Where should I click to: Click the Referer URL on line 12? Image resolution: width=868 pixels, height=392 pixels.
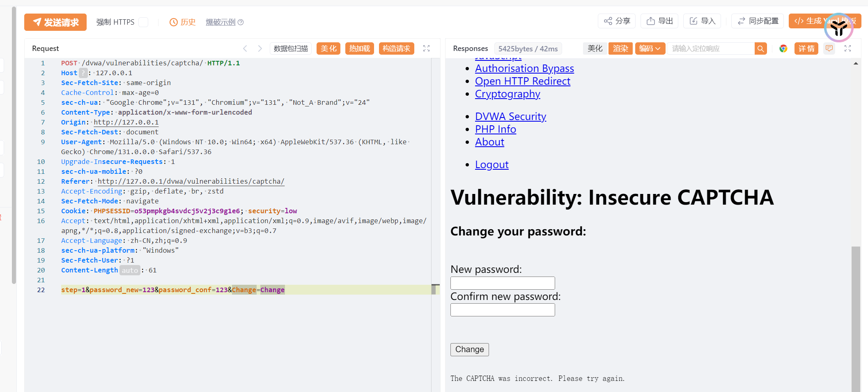[191, 181]
